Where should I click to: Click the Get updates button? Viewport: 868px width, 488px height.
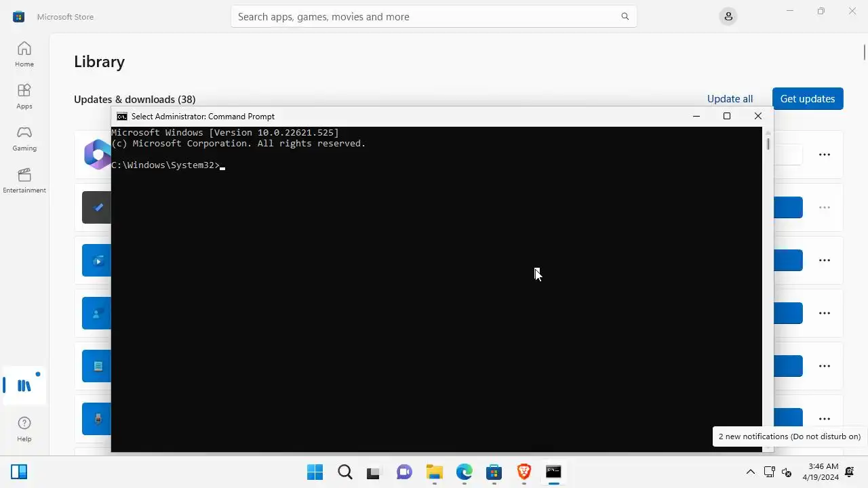[x=808, y=99]
